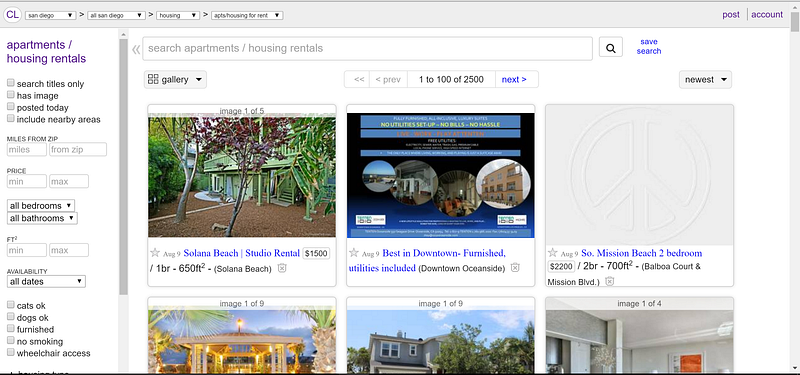Favorite the Solana Beach Studio Rental star
The width and height of the screenshot is (800, 375).
[x=155, y=253]
